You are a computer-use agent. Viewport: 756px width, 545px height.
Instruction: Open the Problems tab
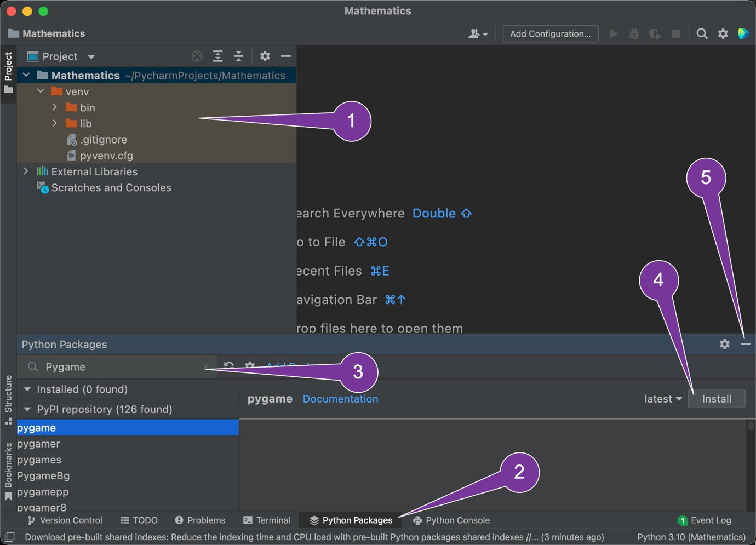200,520
